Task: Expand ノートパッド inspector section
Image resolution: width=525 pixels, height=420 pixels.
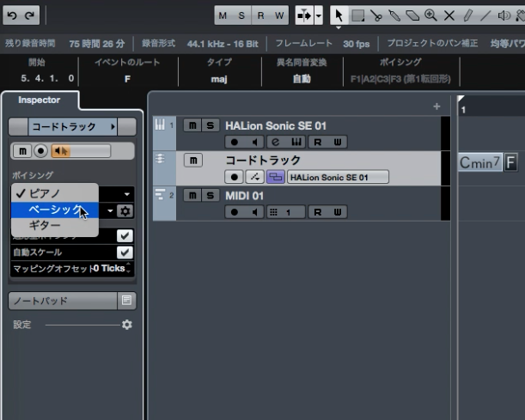Action: [x=63, y=301]
